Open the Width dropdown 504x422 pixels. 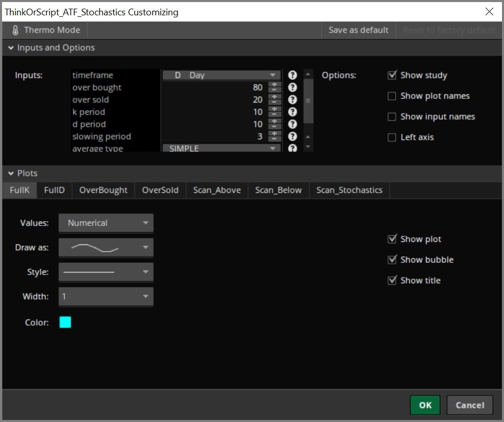coord(106,296)
